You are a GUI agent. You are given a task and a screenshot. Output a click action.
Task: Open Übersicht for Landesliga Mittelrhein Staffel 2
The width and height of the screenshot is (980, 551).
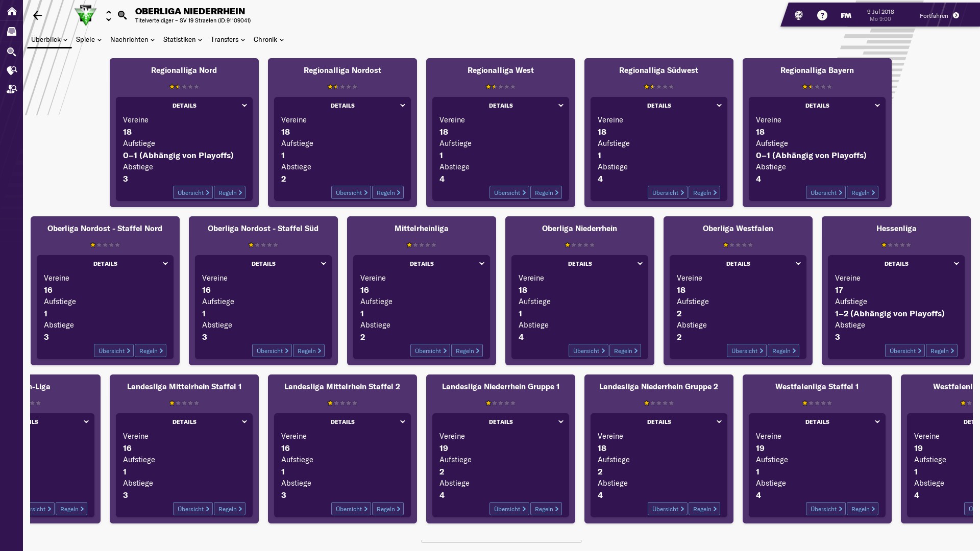click(351, 509)
